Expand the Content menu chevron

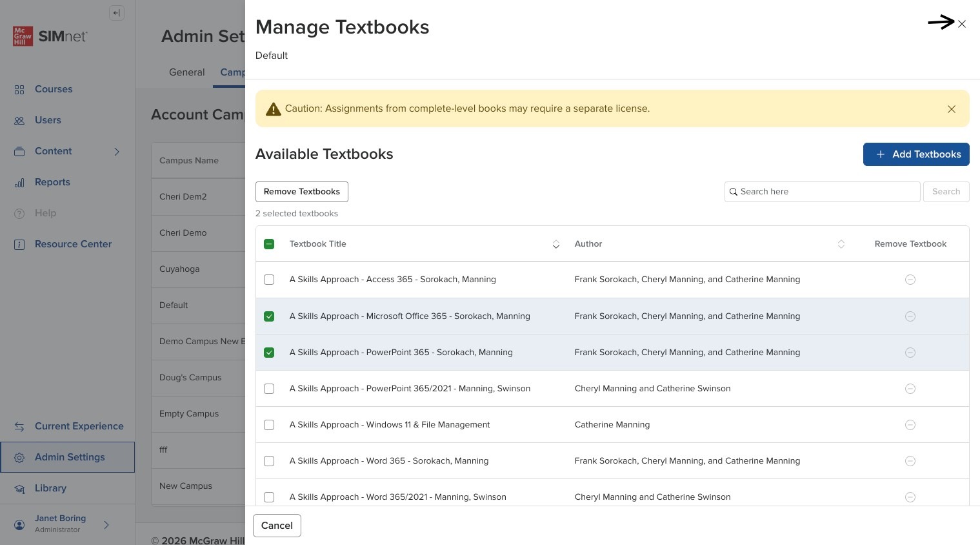tap(117, 152)
